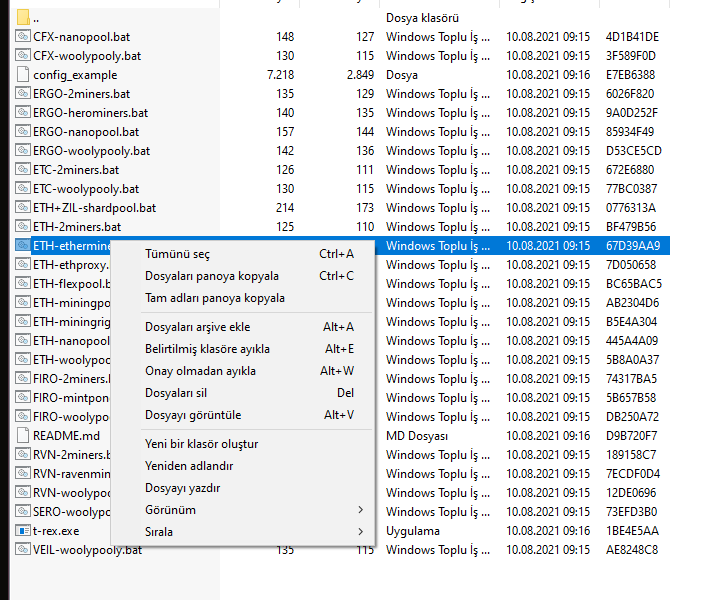The width and height of the screenshot is (707, 600).
Task: Click the Uygulama type cell
Action: point(413,531)
